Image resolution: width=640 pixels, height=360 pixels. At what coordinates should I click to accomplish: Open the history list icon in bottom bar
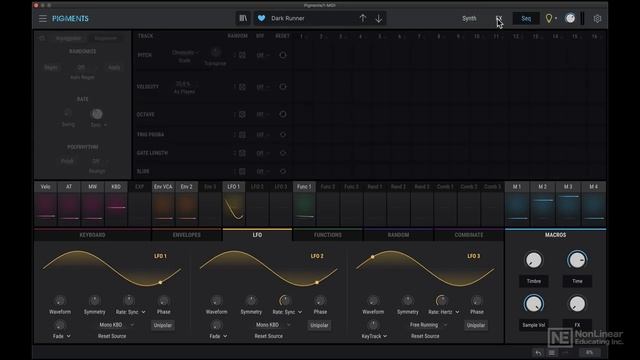(552, 353)
